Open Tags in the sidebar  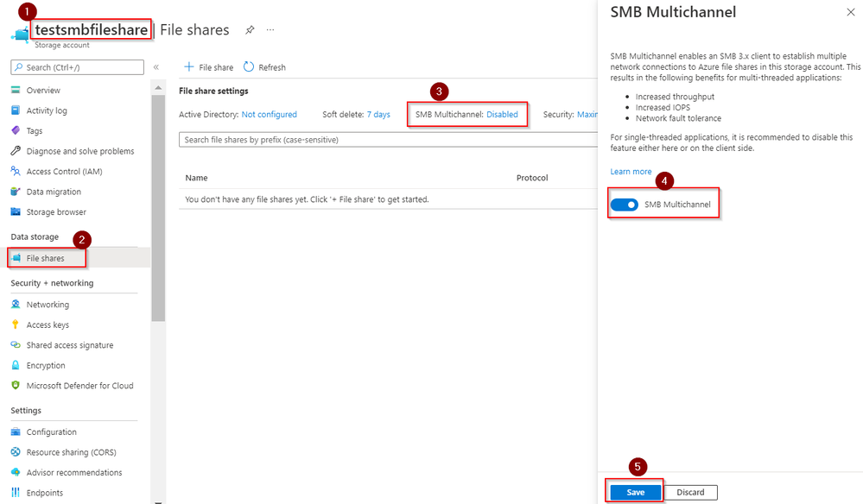pos(35,131)
